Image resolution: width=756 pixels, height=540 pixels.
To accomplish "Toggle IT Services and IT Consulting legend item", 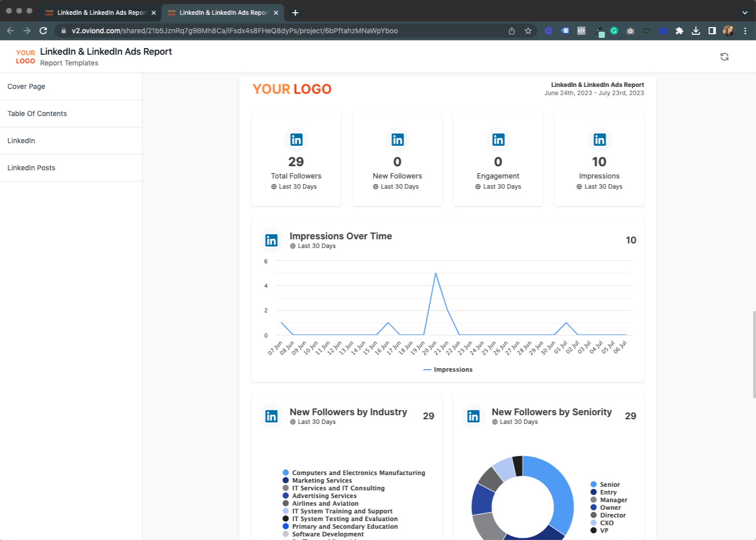I will [333, 488].
